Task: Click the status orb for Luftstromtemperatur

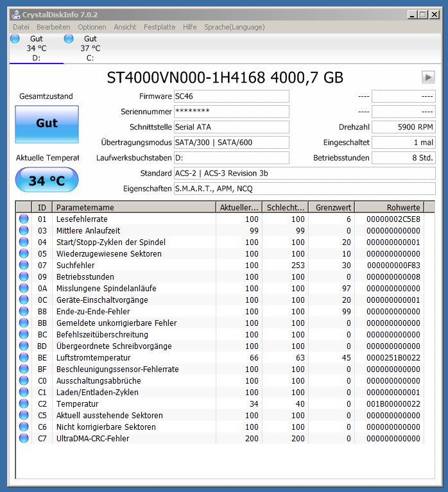Action: [24, 357]
